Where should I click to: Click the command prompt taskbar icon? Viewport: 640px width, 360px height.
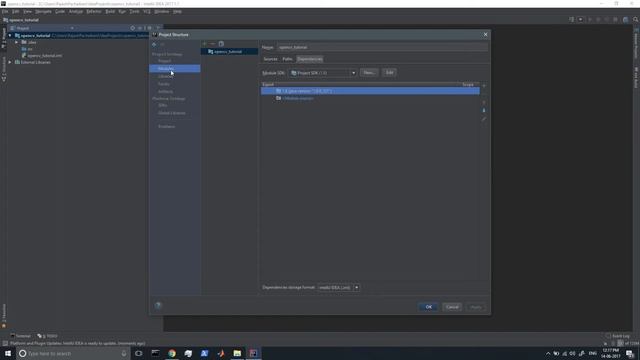point(156,353)
